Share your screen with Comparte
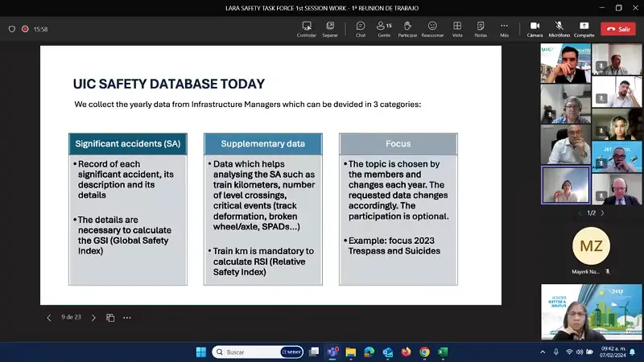 click(584, 29)
